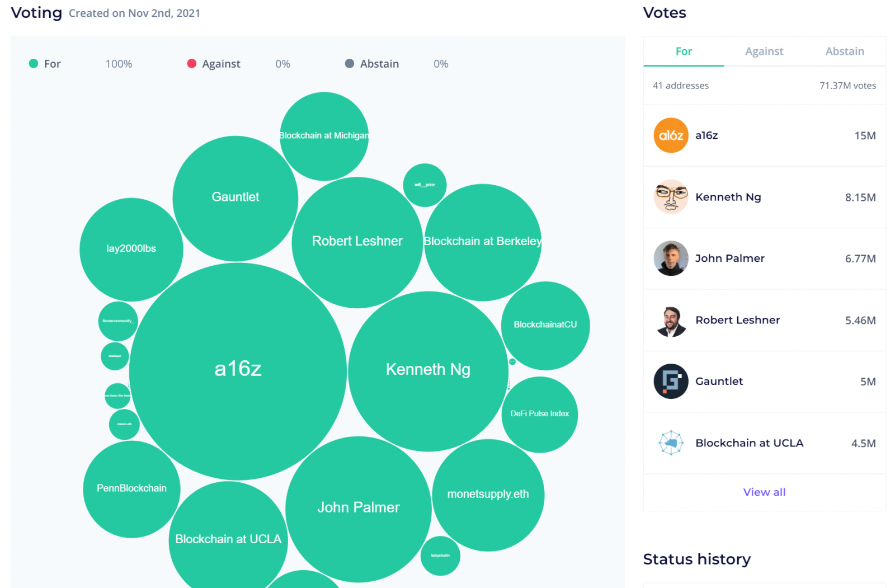Click Robert Leshner's profile photo
Viewport: 895px width, 588px height.
[x=671, y=320]
